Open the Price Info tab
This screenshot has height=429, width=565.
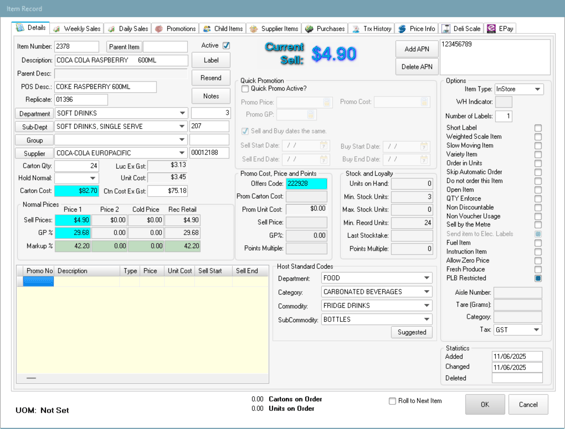(417, 28)
